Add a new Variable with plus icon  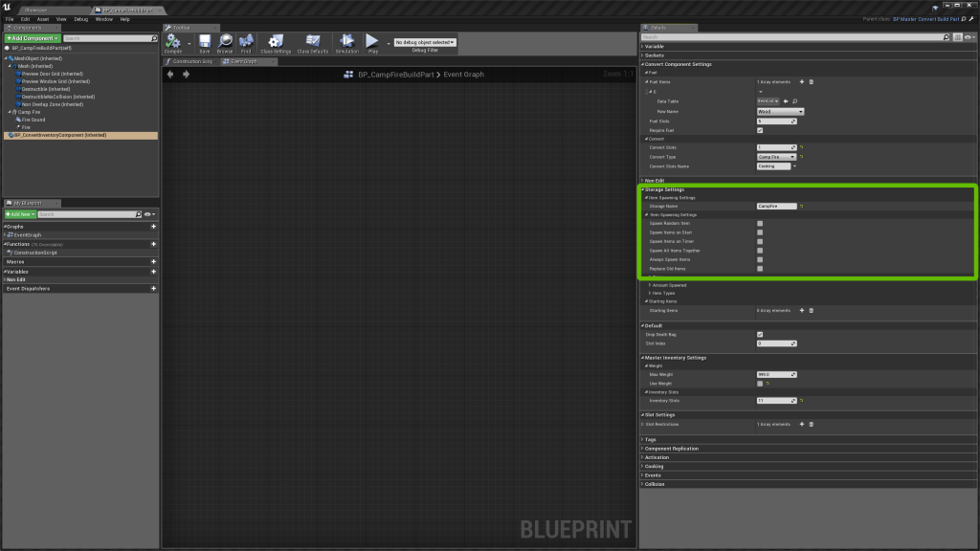pyautogui.click(x=153, y=272)
